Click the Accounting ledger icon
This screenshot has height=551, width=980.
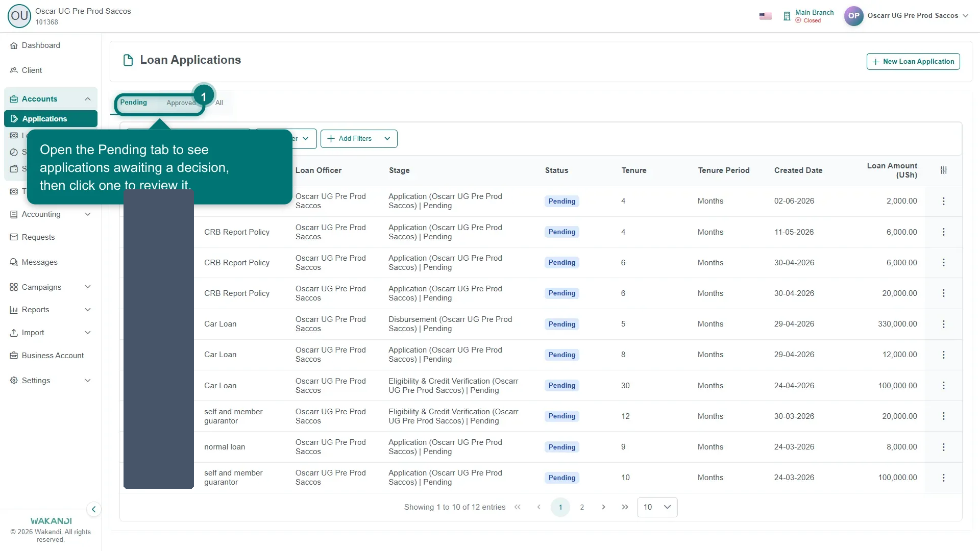pyautogui.click(x=14, y=215)
